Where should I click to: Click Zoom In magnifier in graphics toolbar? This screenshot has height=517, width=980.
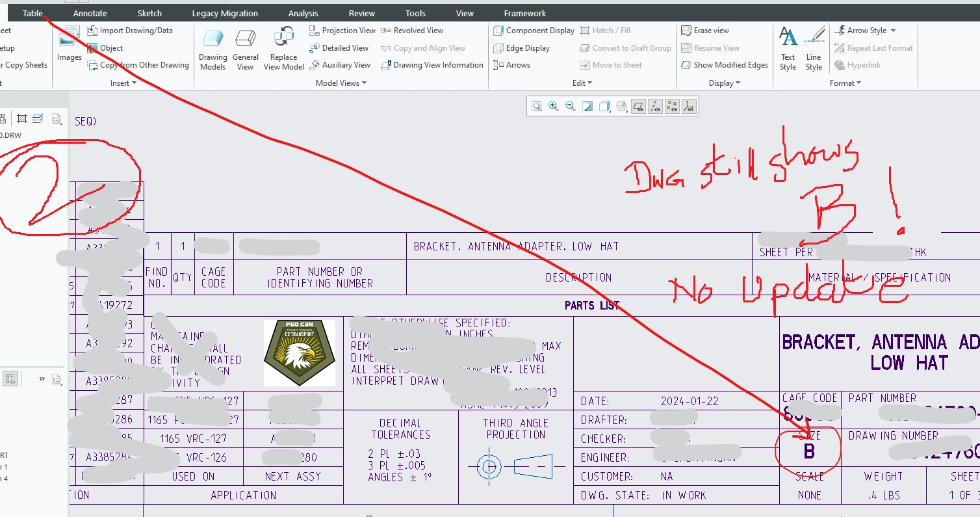click(554, 106)
